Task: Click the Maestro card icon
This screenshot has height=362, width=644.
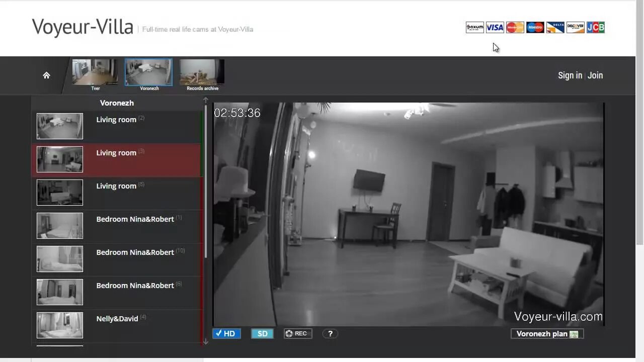Action: (535, 28)
